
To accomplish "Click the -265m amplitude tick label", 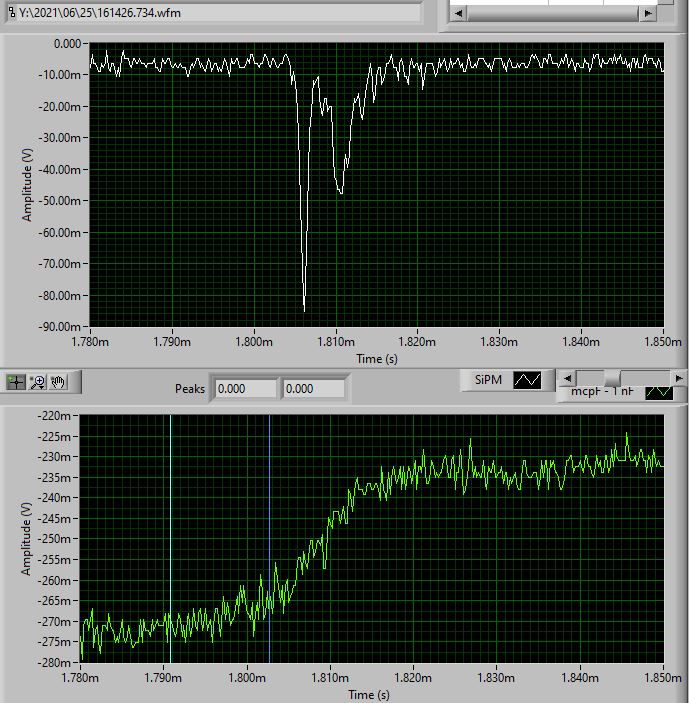I will coord(54,601).
